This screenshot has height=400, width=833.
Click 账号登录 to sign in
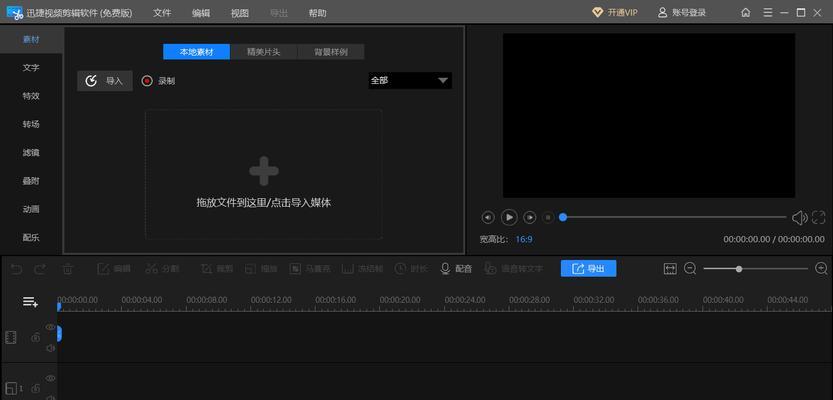[682, 13]
